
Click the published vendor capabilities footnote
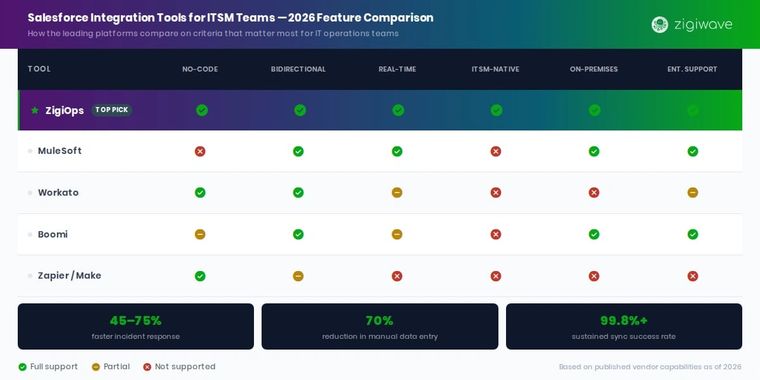pyautogui.click(x=650, y=367)
